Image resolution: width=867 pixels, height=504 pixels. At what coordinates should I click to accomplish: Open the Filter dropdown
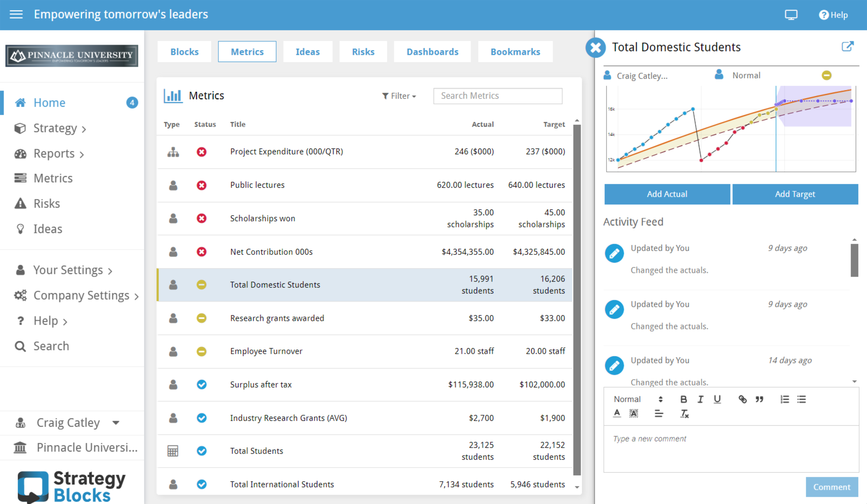click(399, 96)
